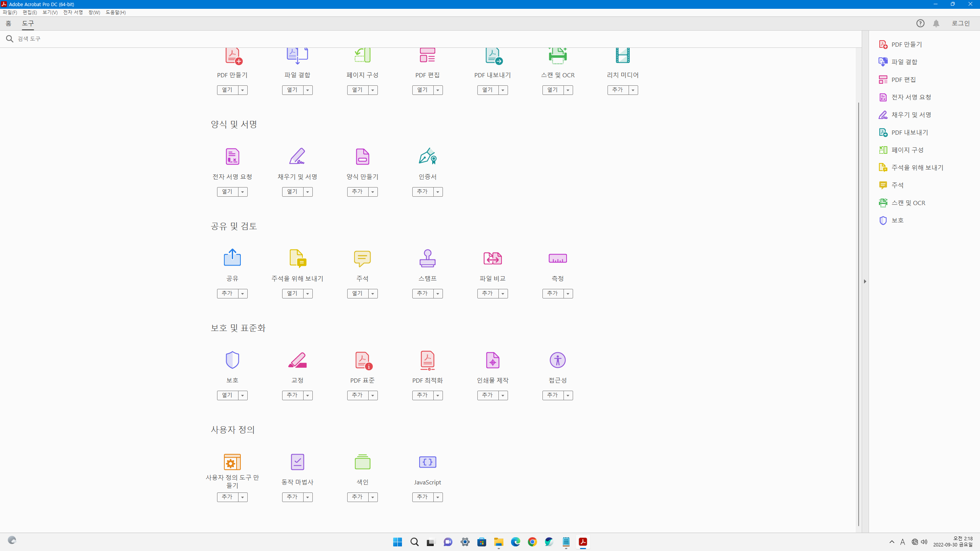Viewport: 980px width, 551px height.
Task: Open the help question mark icon
Action: (x=920, y=23)
